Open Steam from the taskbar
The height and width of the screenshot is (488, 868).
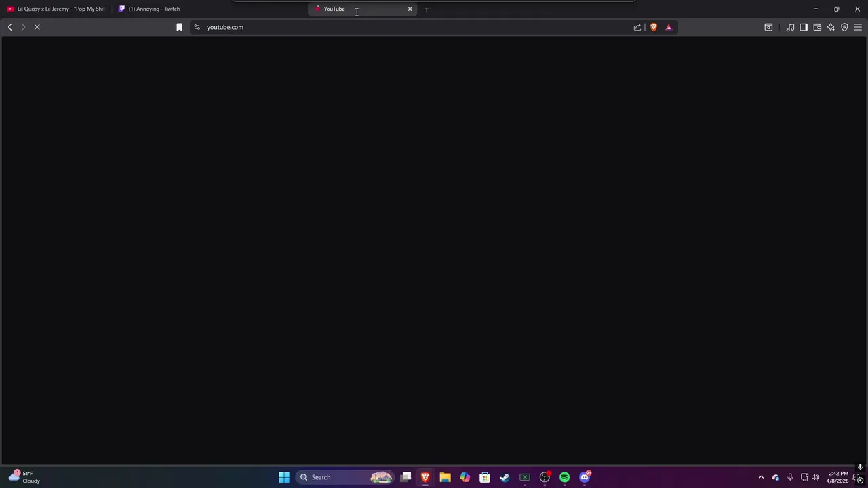[x=505, y=477]
